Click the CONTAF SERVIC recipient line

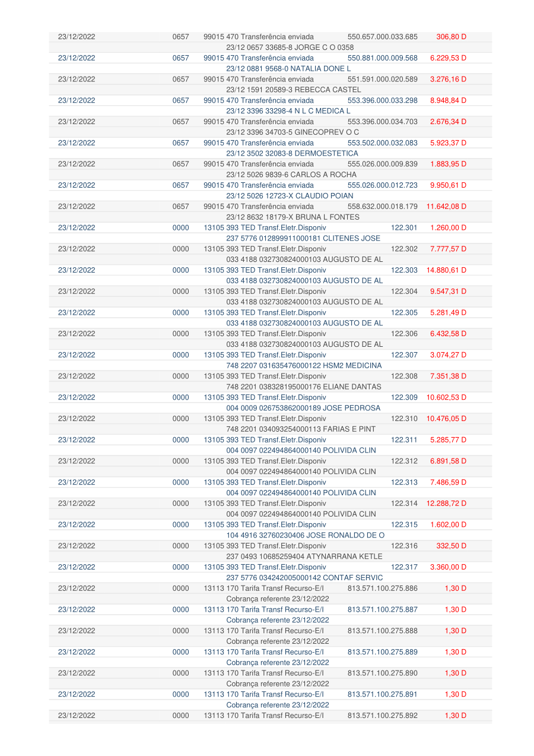pyautogui.click(x=304, y=578)
